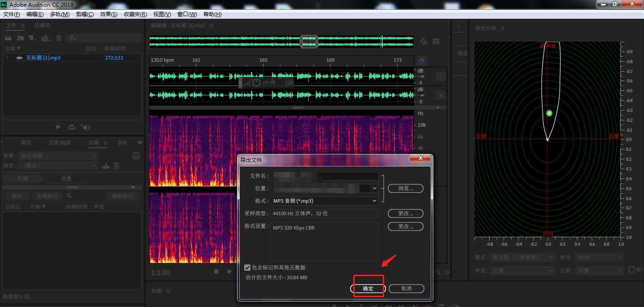The width and height of the screenshot is (644, 307).
Task: Click the save preset icon beside 预设 dropdown
Action: pyautogui.click(x=106, y=166)
